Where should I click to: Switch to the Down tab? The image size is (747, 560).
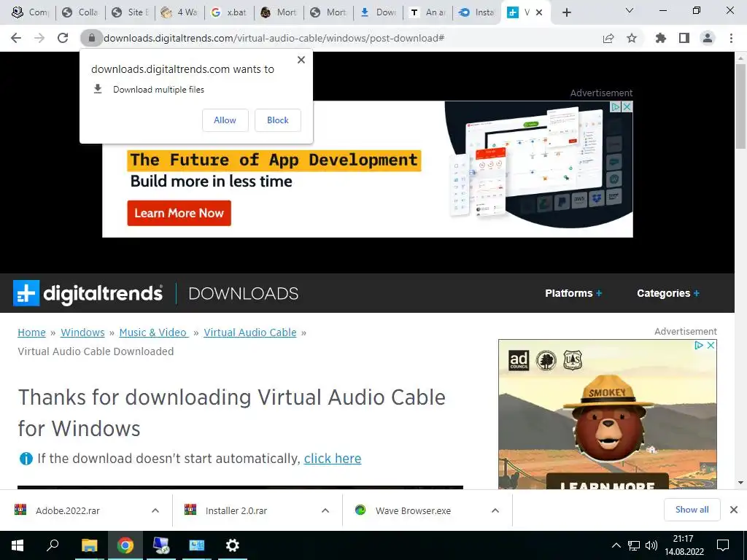(378, 13)
